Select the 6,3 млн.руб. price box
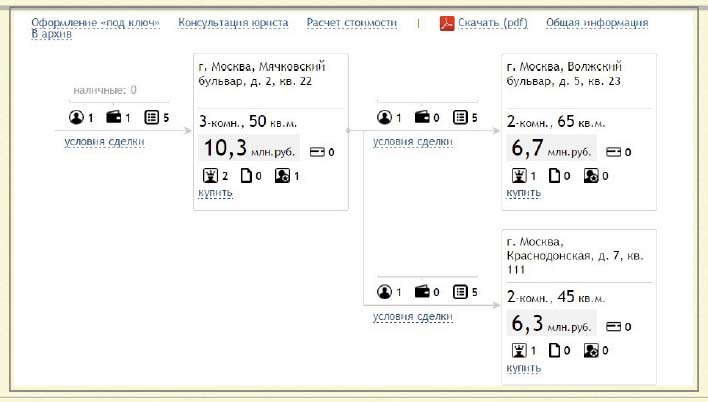 [x=551, y=323]
